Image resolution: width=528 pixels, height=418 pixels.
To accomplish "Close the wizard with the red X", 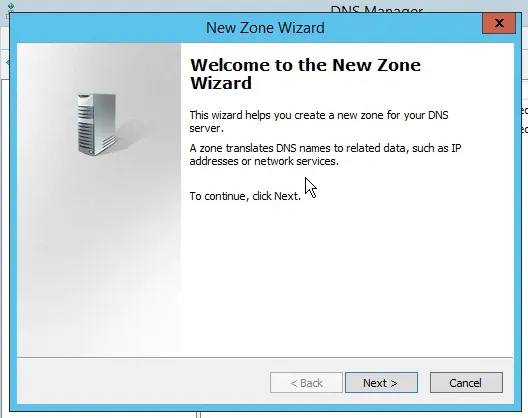I will coord(499,23).
